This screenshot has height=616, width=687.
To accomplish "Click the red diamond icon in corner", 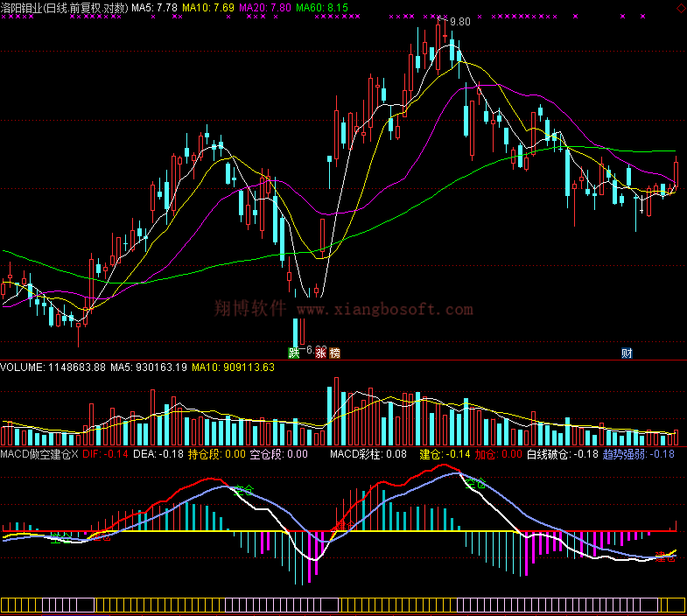I will click(x=682, y=9).
